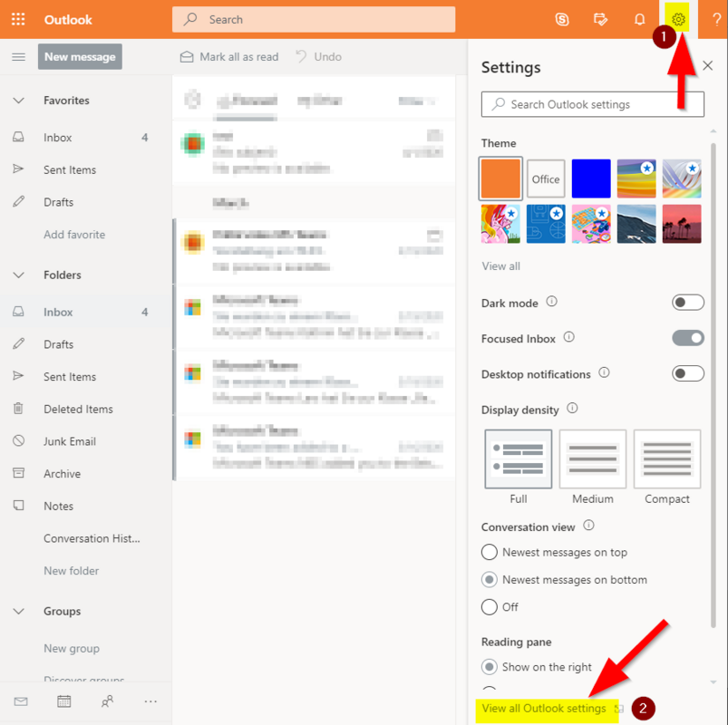Click the Settings gear icon
The image size is (728, 725).
click(678, 19)
